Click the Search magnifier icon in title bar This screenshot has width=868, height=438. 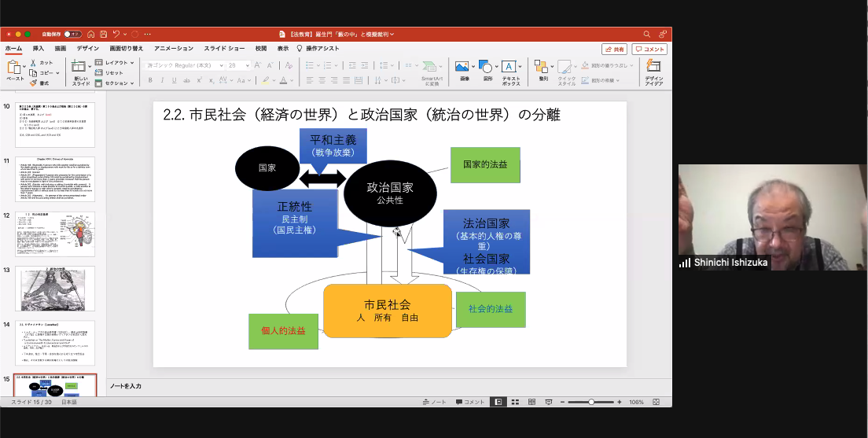point(646,35)
